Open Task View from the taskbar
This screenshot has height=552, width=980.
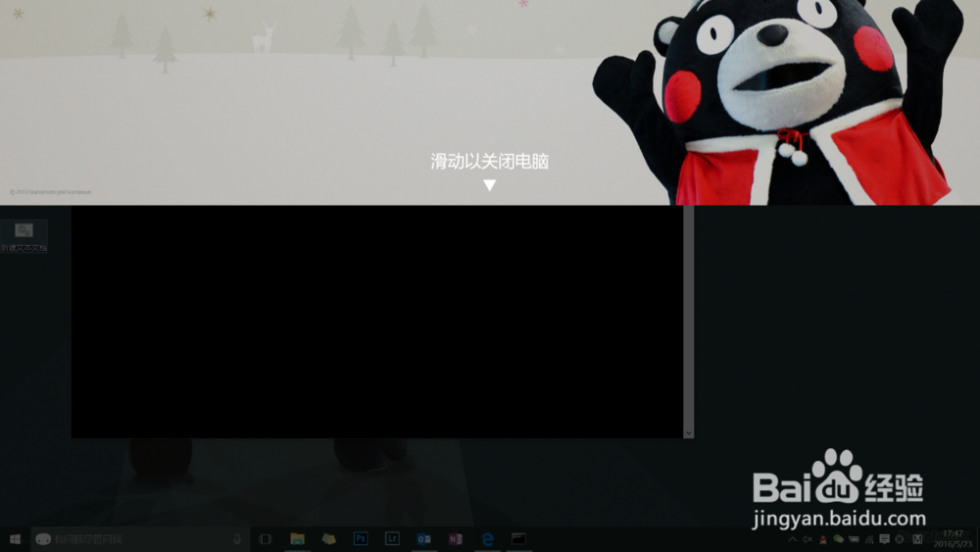coord(265,539)
